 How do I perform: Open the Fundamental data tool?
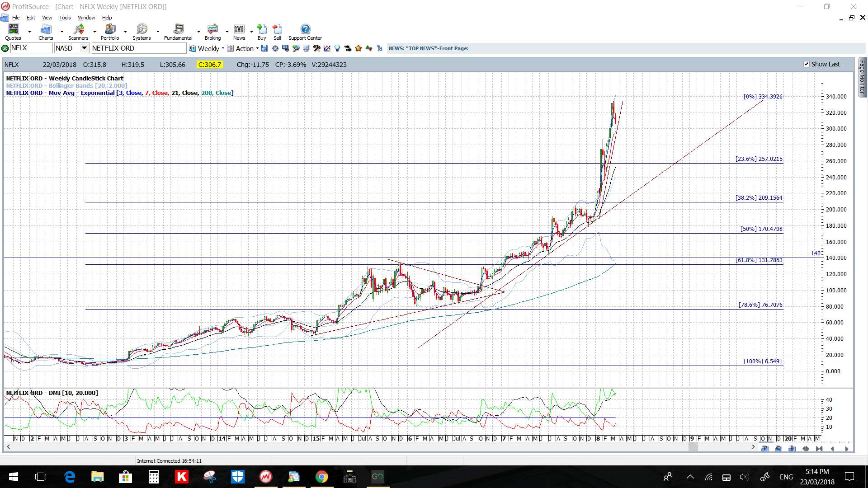(178, 32)
